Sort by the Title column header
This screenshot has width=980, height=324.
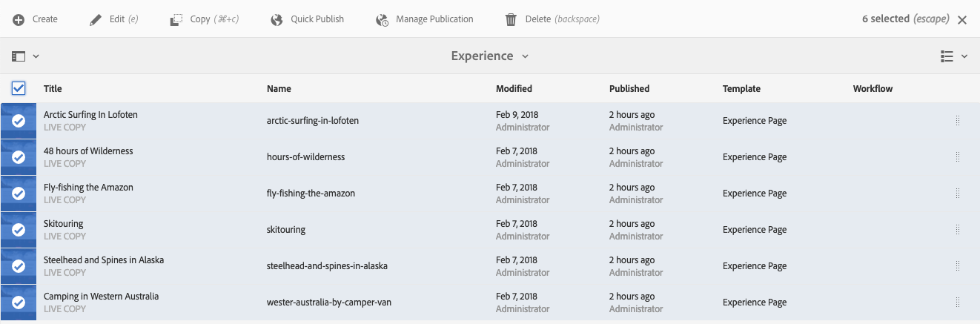click(53, 88)
